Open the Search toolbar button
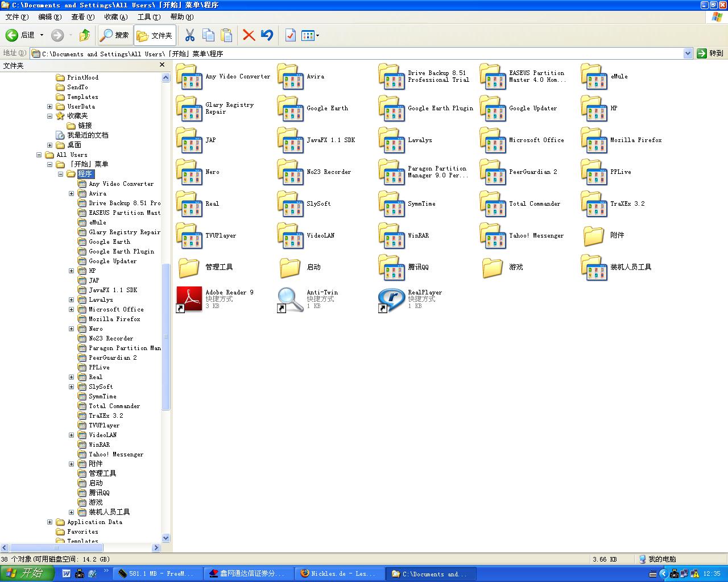This screenshot has width=728, height=582. (x=115, y=35)
